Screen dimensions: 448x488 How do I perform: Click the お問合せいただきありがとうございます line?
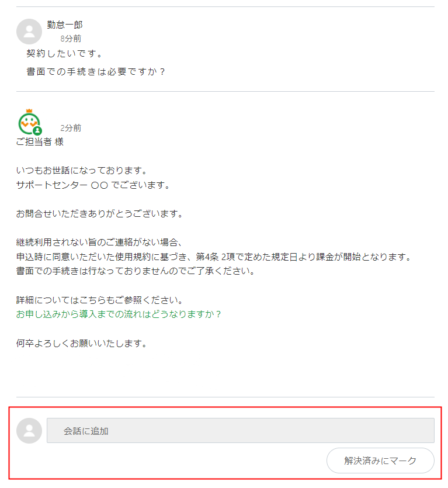click(99, 214)
